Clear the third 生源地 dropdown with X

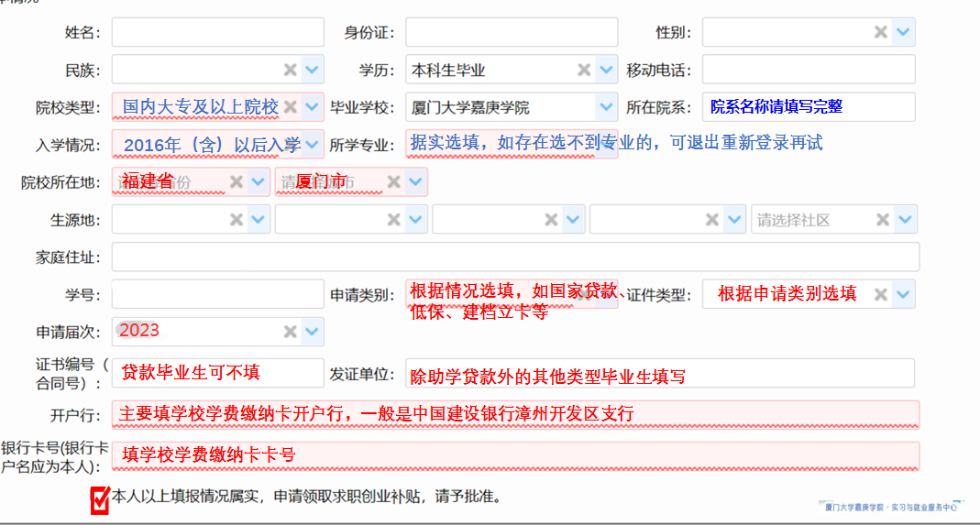(x=551, y=219)
